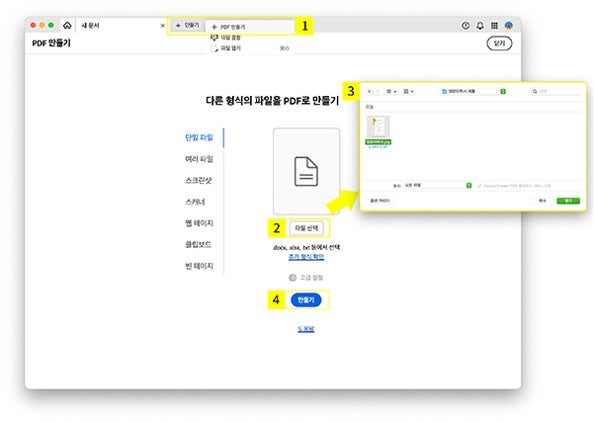Open the notifications bell icon

click(x=480, y=25)
